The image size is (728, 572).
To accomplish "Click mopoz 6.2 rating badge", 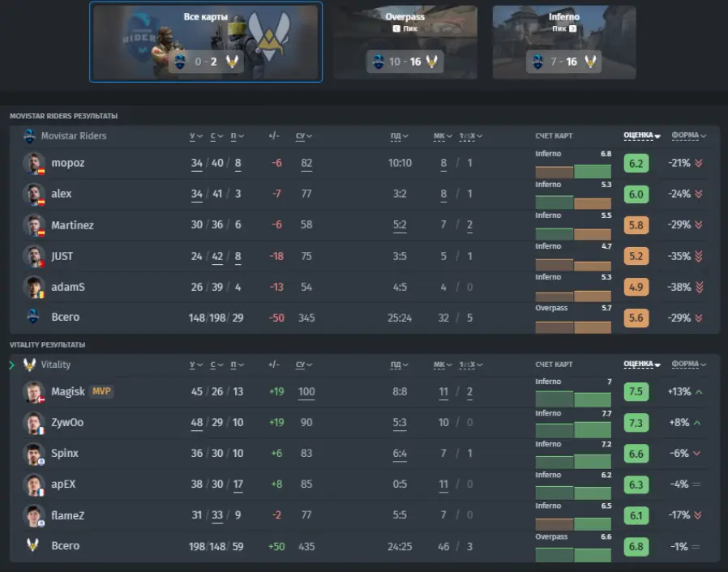I will 636,164.
